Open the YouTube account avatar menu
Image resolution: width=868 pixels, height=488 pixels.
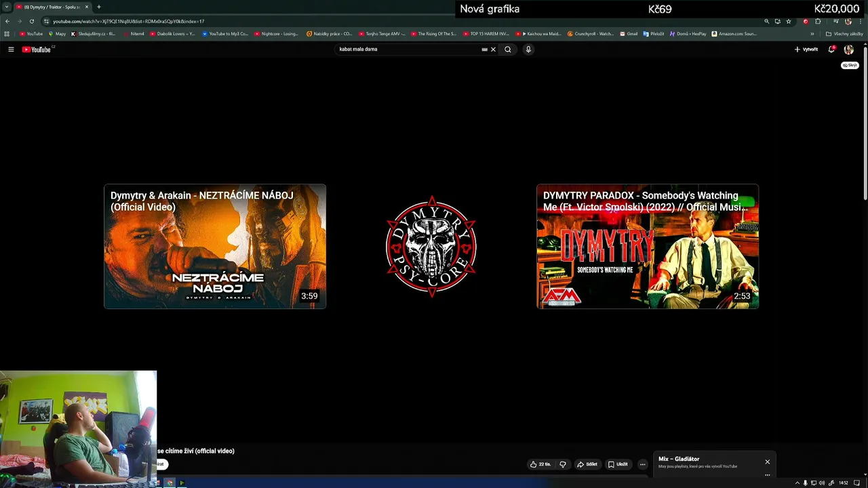[848, 49]
